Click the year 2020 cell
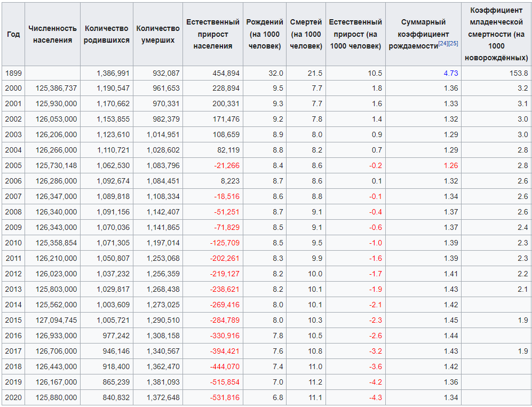Screen dimensions: 532x407 (13, 397)
